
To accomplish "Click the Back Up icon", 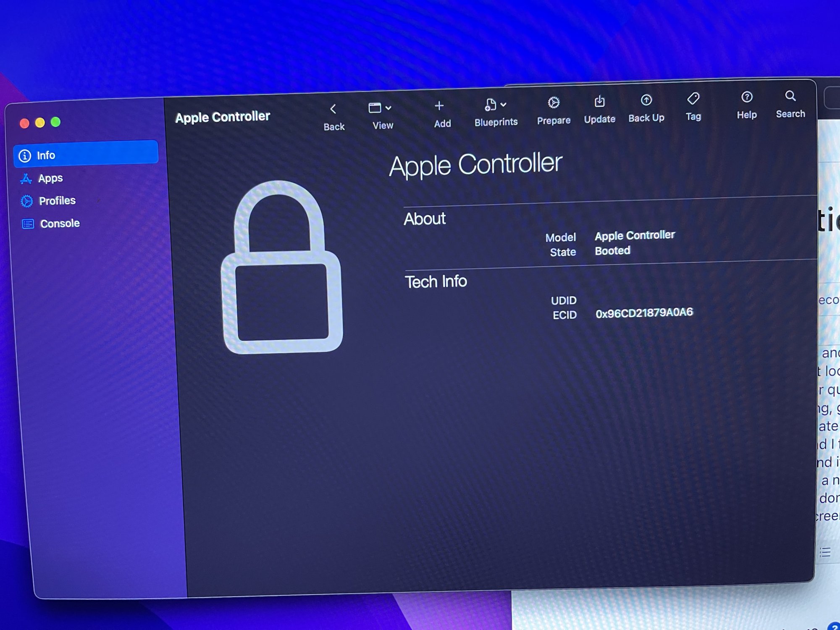I will [x=646, y=100].
